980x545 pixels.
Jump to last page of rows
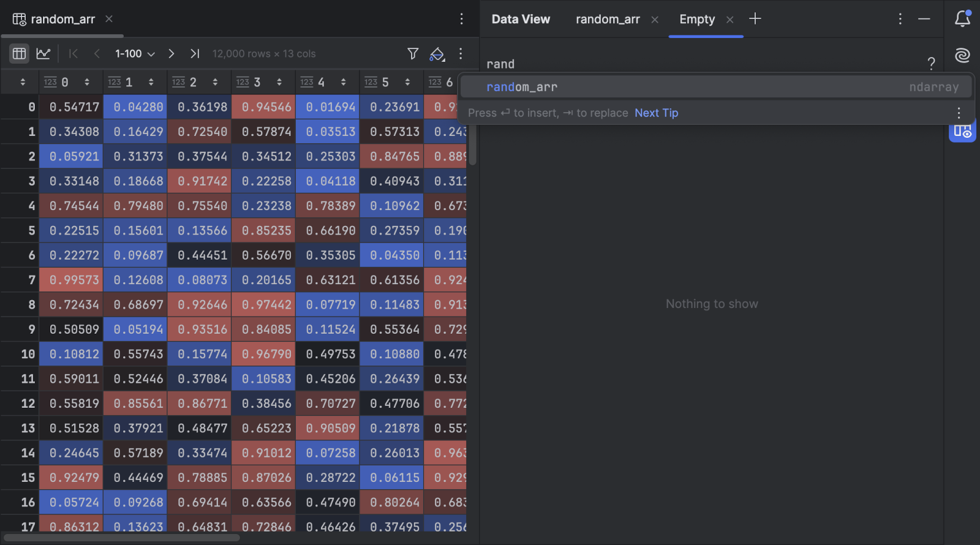click(x=195, y=54)
